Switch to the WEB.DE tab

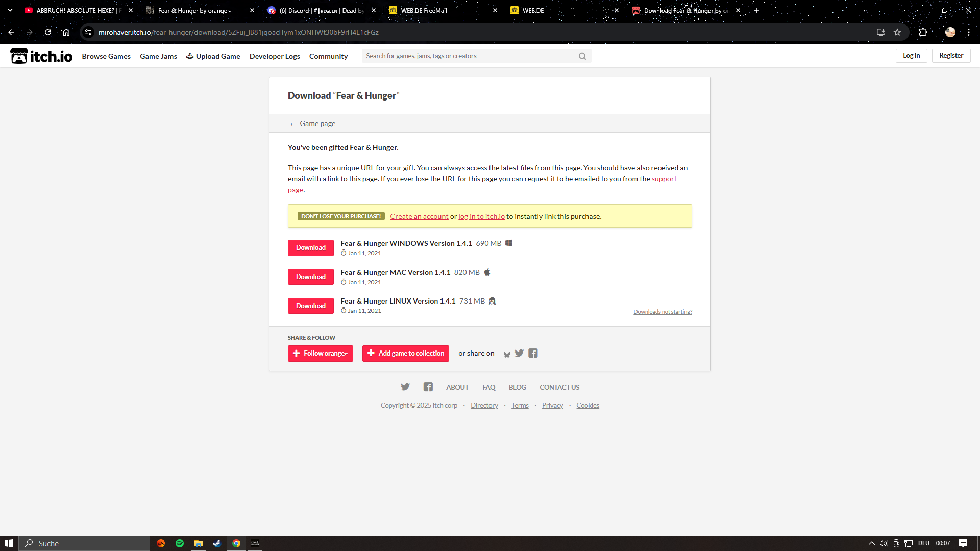click(565, 10)
